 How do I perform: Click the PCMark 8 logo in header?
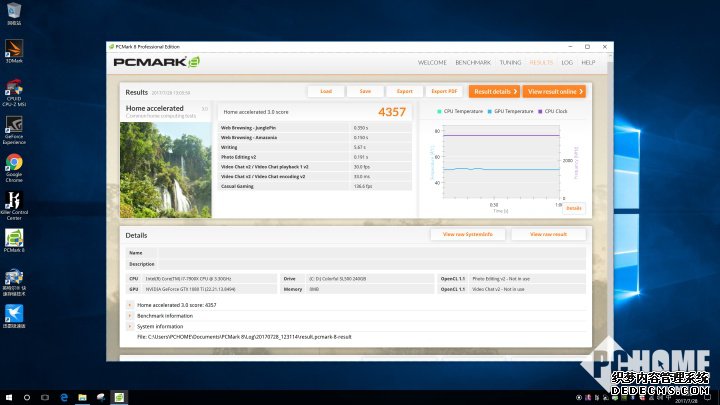(157, 62)
